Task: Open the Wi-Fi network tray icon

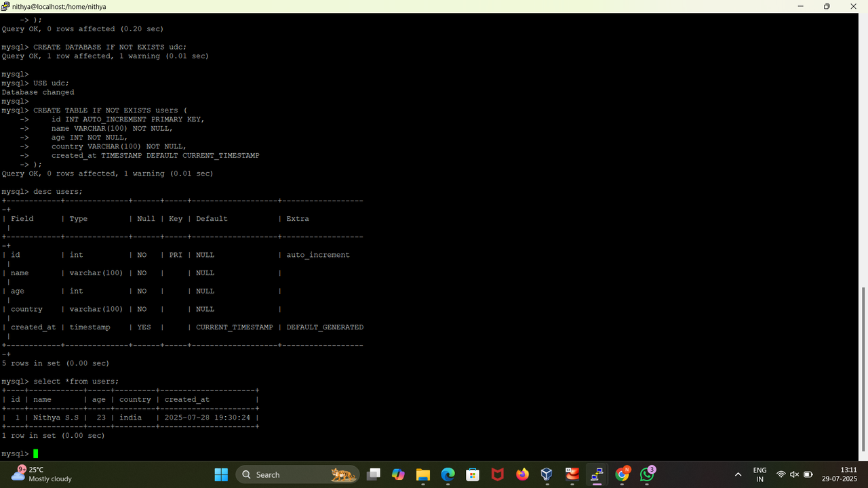Action: 781,474
